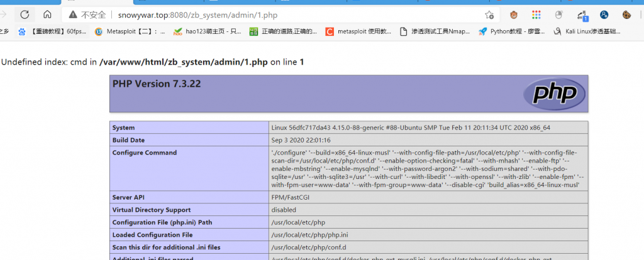
Task: Open the colorful dots grid extension
Action: click(536, 14)
